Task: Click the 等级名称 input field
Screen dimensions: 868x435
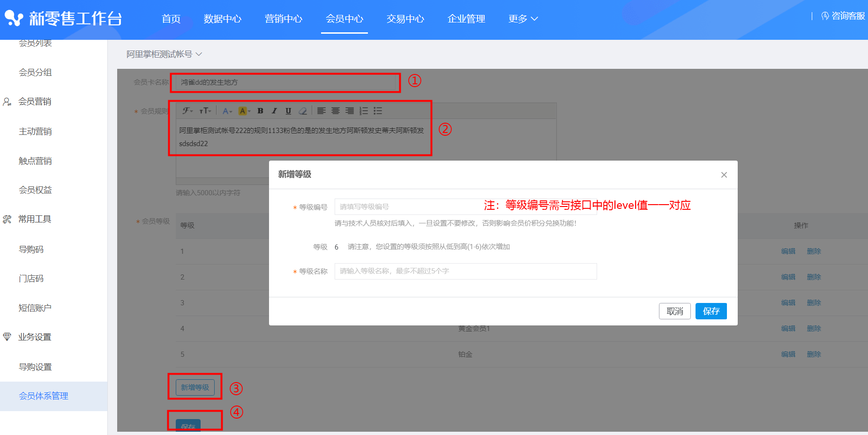Action: pyautogui.click(x=465, y=271)
